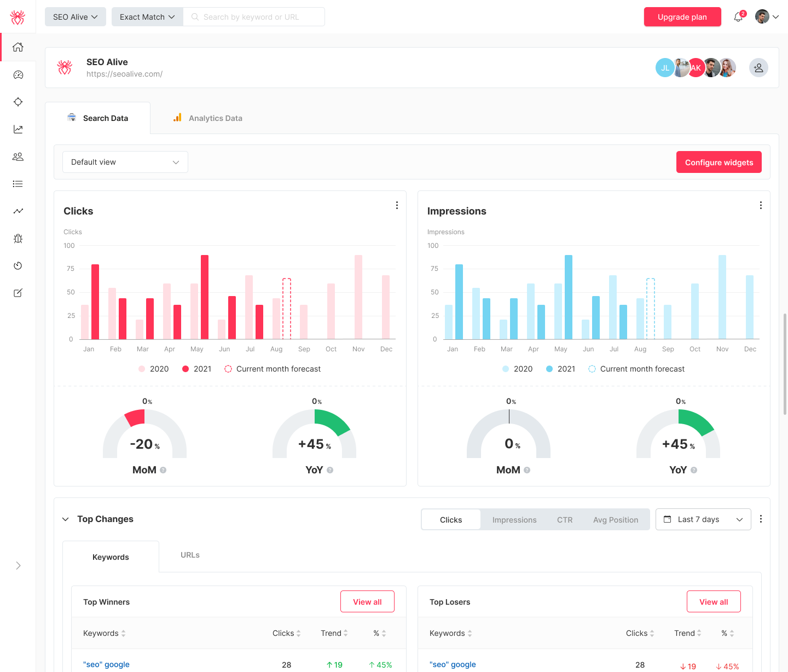
Task: Open the Clicks widget options menu
Action: (397, 205)
